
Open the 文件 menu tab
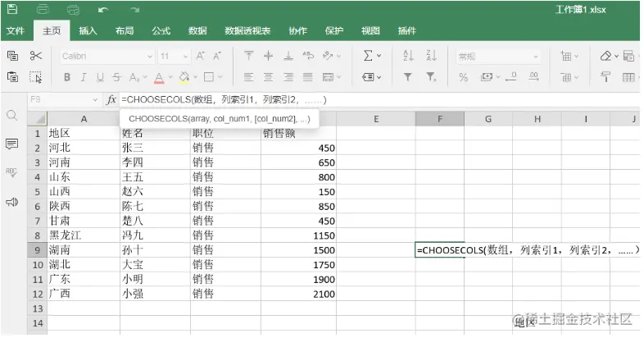(x=16, y=31)
